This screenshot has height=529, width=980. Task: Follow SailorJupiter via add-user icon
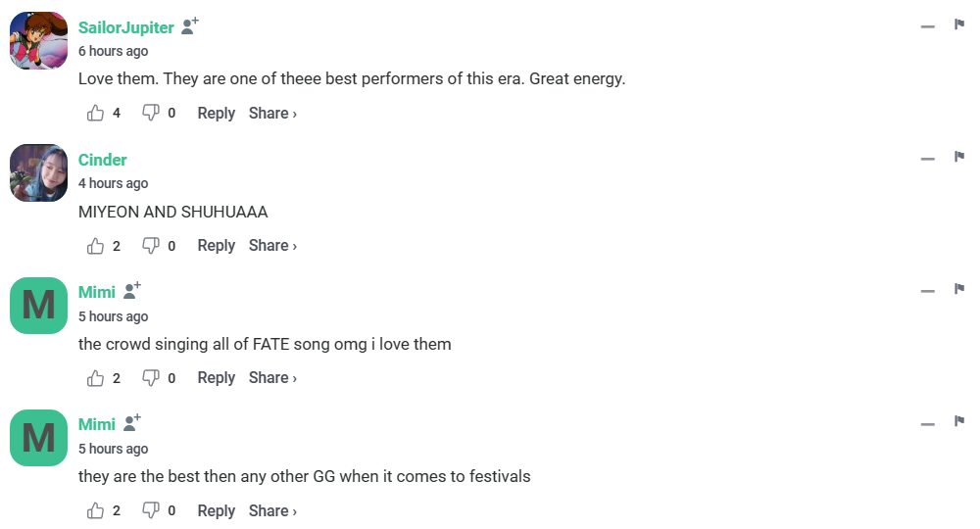(190, 26)
